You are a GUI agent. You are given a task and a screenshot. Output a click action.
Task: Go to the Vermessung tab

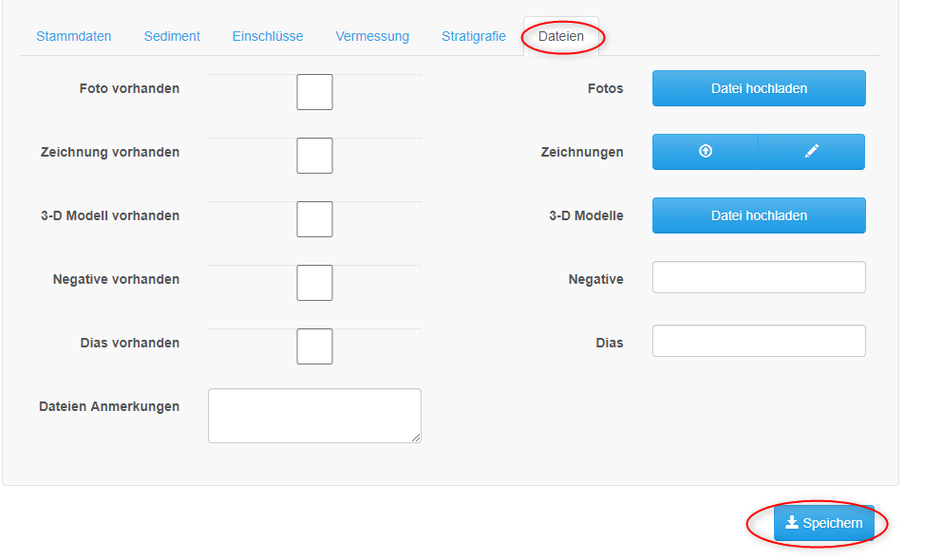click(372, 36)
